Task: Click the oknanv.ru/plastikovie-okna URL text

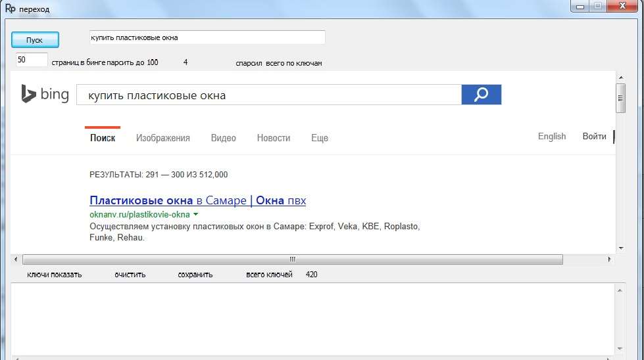Action: (x=139, y=214)
